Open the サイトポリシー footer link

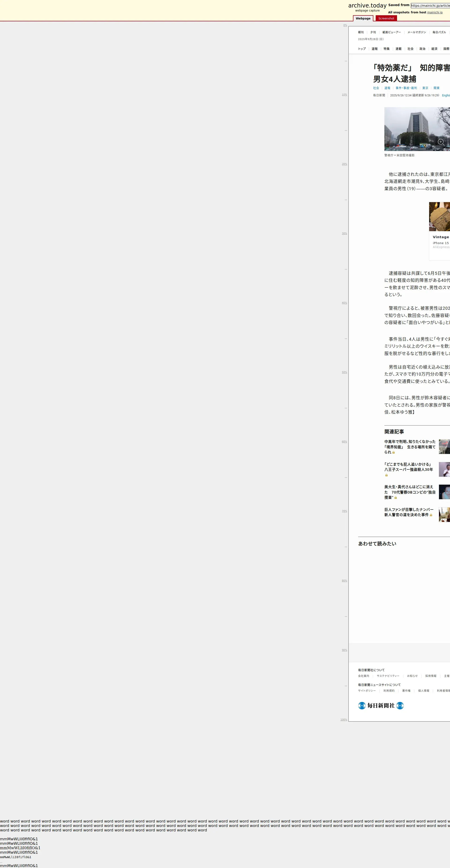tap(367, 691)
